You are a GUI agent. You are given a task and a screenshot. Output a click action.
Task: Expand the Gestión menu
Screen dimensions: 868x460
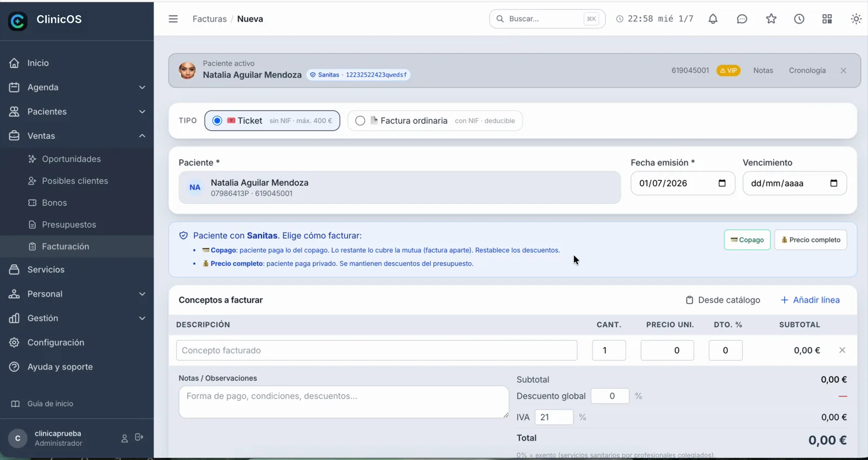point(76,318)
